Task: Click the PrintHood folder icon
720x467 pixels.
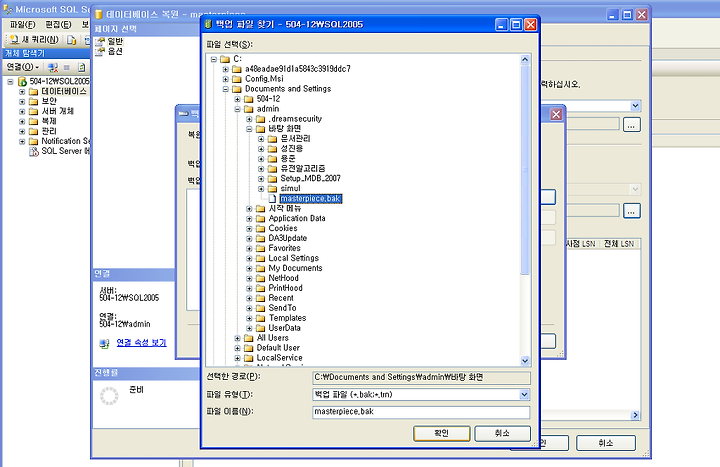Action: point(260,288)
